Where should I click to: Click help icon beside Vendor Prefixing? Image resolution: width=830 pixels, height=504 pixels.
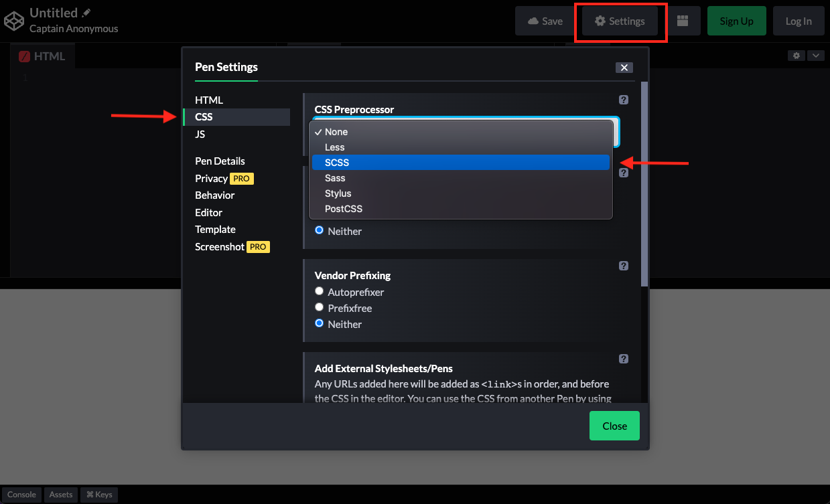point(623,266)
